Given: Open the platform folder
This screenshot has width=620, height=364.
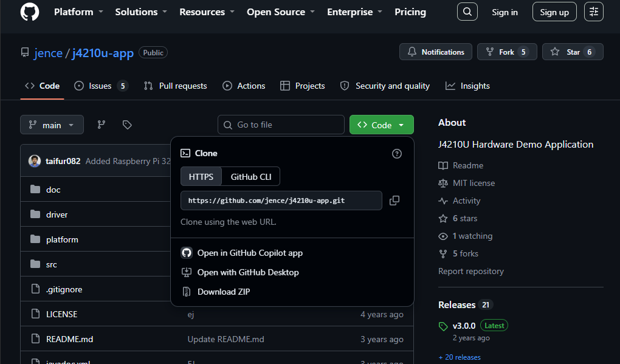Looking at the screenshot, I should [x=62, y=239].
